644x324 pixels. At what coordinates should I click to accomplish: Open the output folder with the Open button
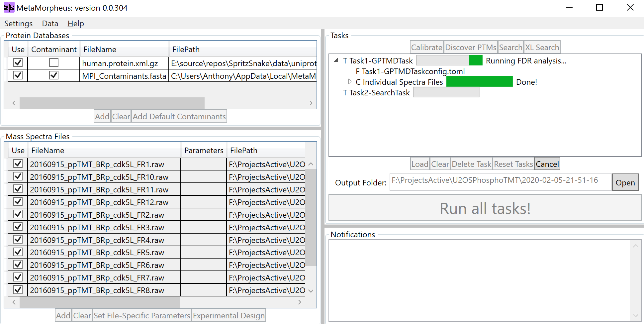pos(625,182)
